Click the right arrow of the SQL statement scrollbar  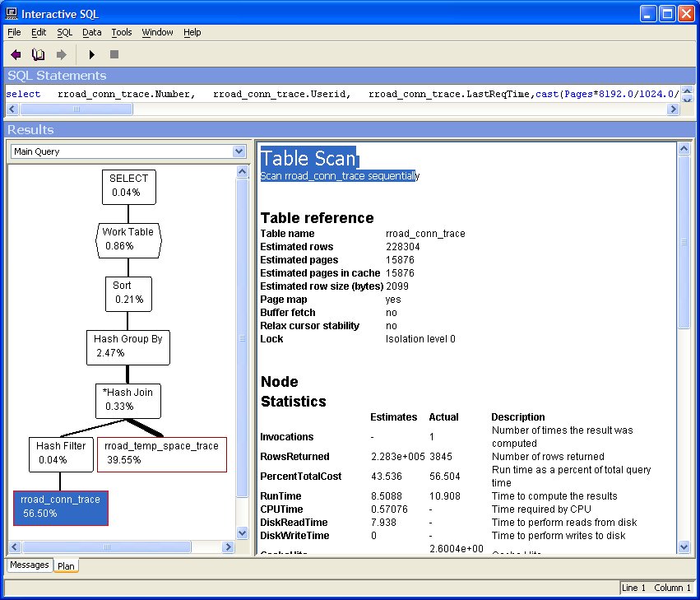pyautogui.click(x=675, y=108)
